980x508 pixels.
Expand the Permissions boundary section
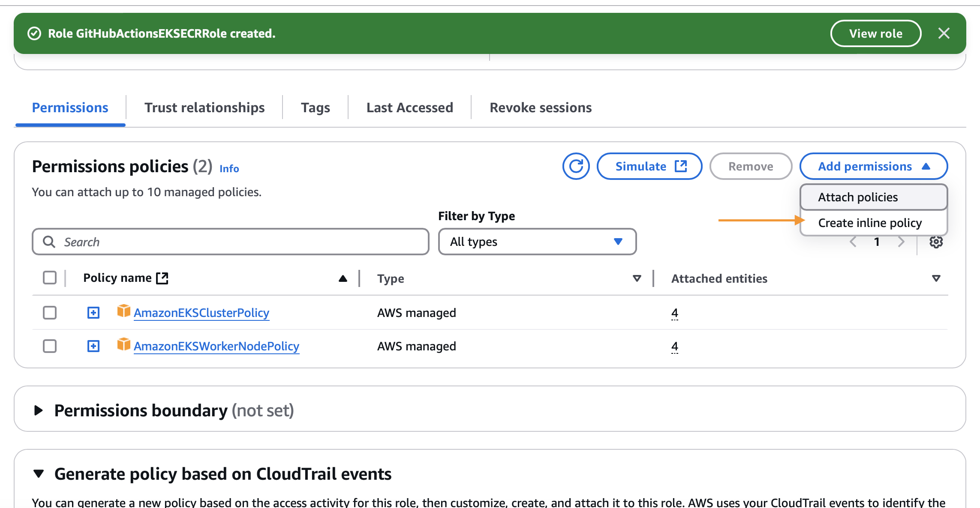(x=39, y=410)
